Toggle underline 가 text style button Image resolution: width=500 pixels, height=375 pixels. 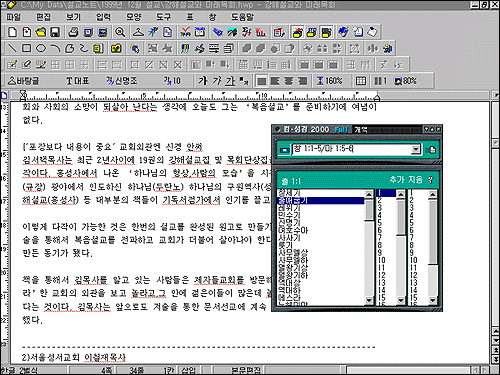[230, 81]
